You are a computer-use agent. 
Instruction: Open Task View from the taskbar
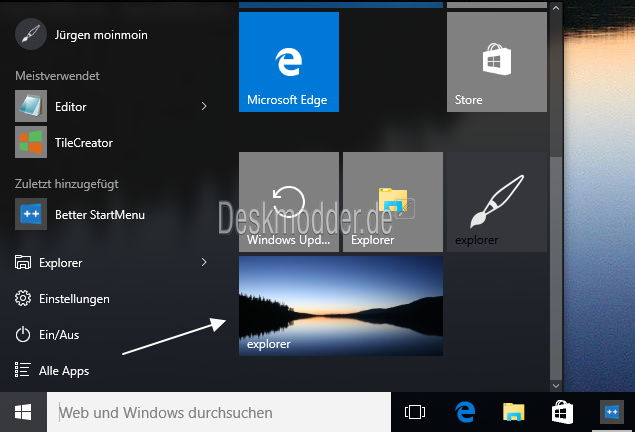pos(415,412)
